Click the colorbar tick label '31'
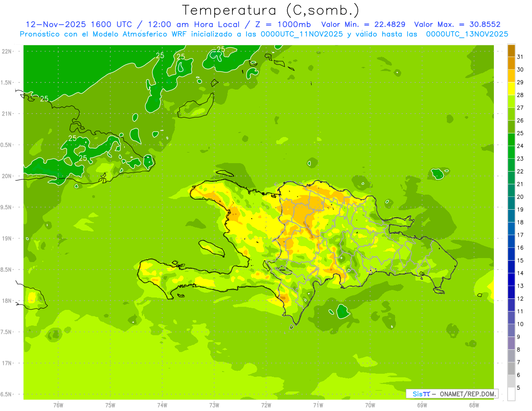The width and height of the screenshot is (532, 411). point(520,57)
